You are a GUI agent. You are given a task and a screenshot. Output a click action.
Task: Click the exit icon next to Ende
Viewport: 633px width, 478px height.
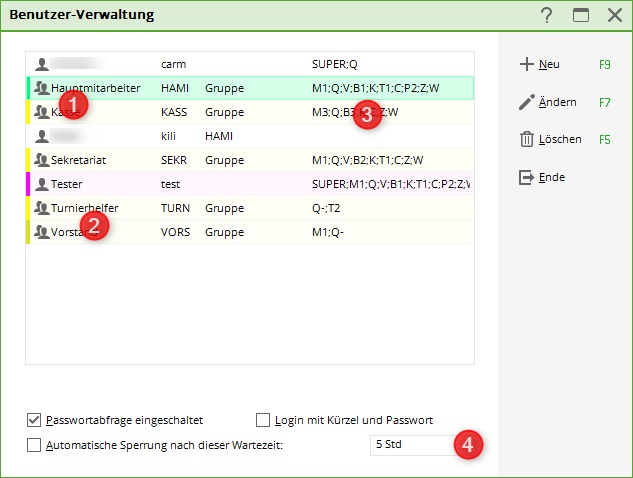tap(526, 177)
